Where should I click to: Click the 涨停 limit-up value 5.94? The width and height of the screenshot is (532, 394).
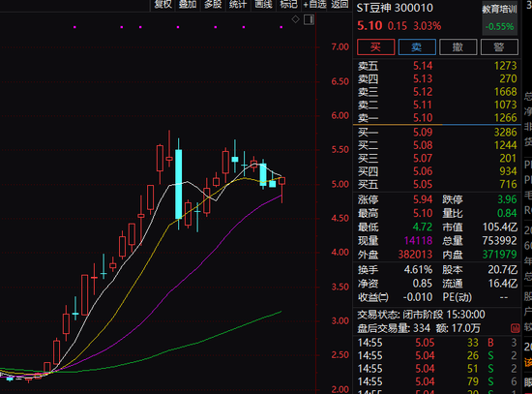click(x=423, y=199)
